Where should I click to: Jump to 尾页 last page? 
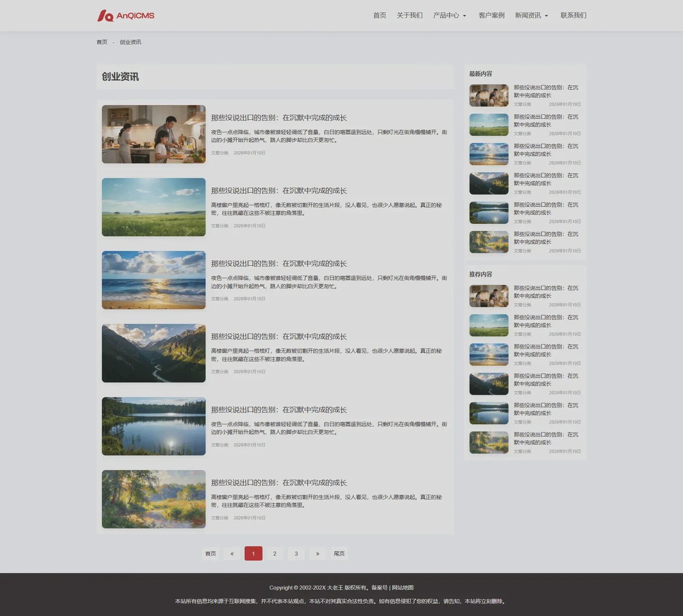click(339, 553)
